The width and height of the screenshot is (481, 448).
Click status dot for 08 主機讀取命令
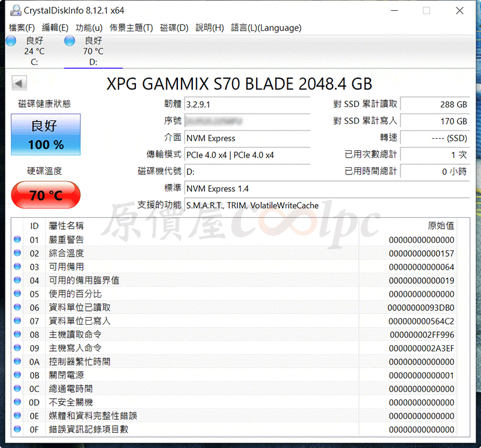(17, 334)
